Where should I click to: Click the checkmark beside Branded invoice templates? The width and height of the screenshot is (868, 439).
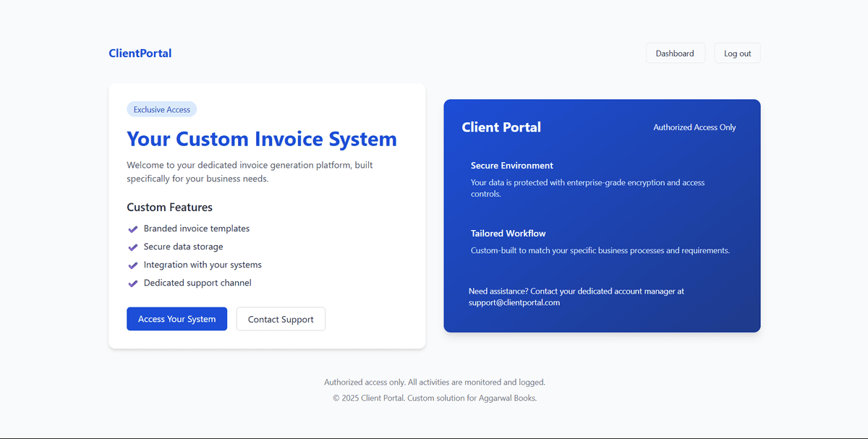coord(133,229)
